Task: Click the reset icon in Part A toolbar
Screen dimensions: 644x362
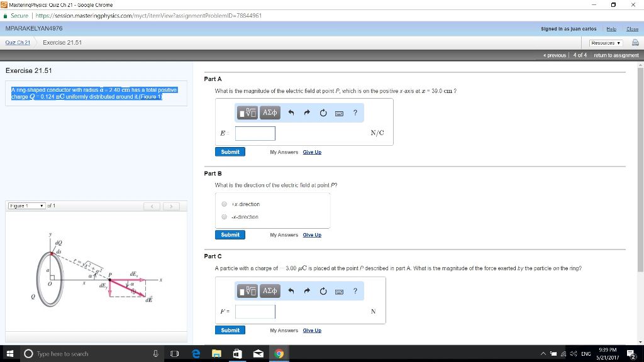Action: pyautogui.click(x=323, y=112)
